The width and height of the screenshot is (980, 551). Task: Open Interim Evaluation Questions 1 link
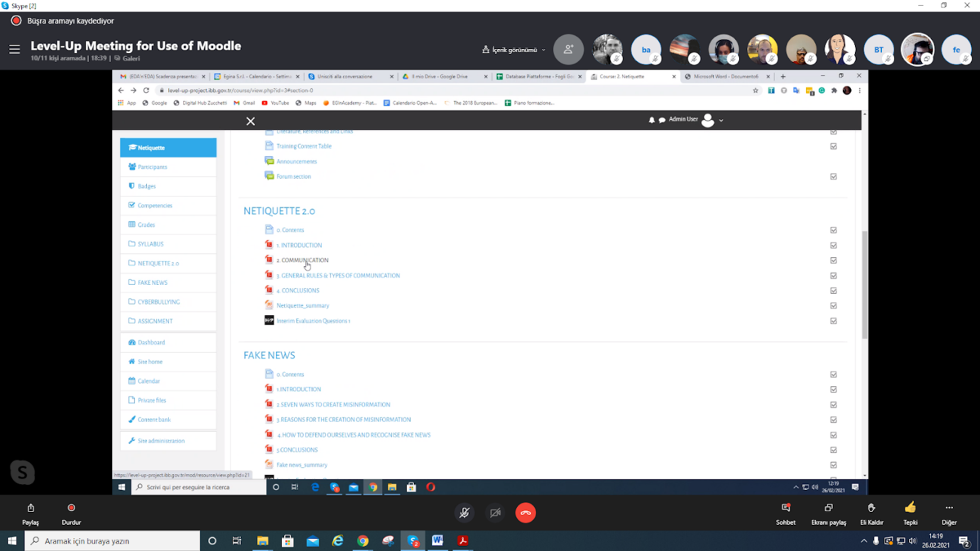[313, 321]
